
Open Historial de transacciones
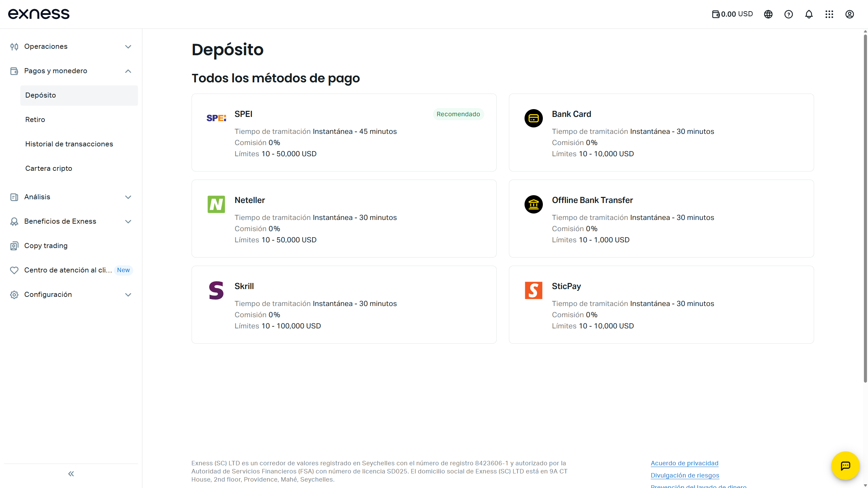click(x=79, y=144)
